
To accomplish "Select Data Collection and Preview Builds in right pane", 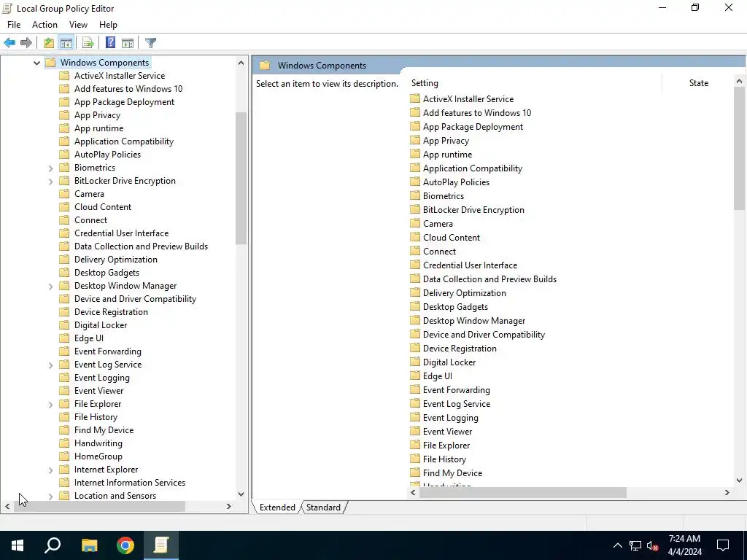I will [489, 279].
